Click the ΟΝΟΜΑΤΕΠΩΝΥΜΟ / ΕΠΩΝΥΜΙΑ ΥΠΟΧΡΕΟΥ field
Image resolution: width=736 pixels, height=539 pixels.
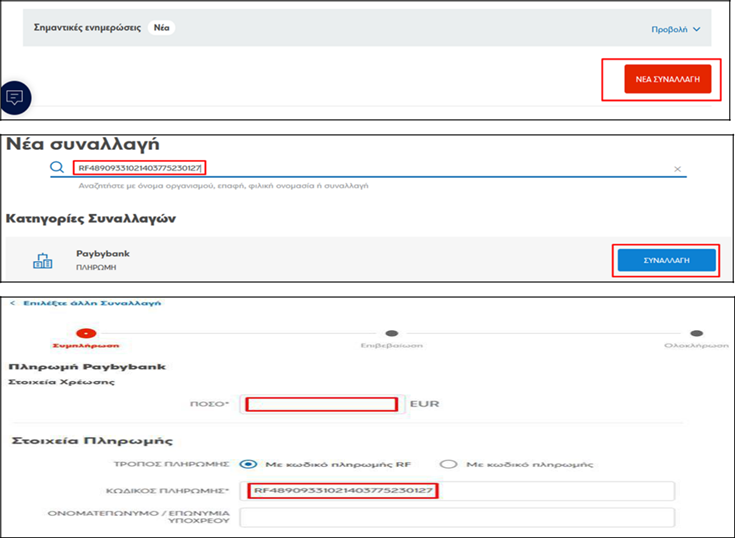point(457,517)
